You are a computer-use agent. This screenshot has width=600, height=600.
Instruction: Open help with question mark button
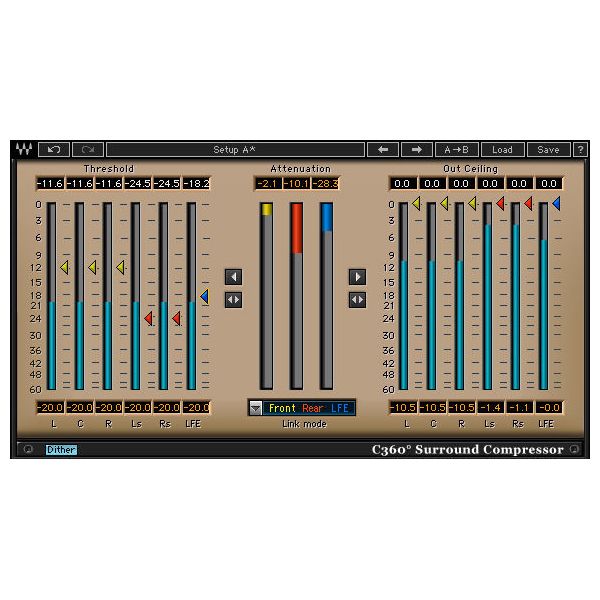(x=580, y=150)
